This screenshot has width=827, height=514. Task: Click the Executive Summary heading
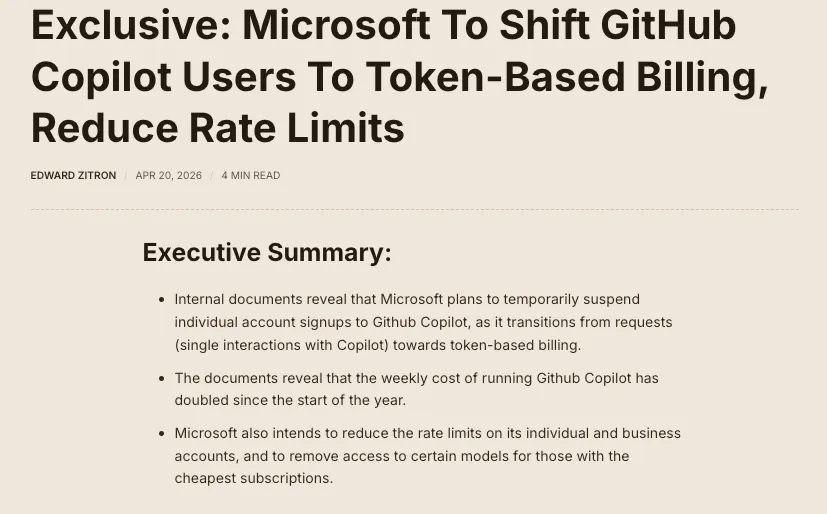266,253
